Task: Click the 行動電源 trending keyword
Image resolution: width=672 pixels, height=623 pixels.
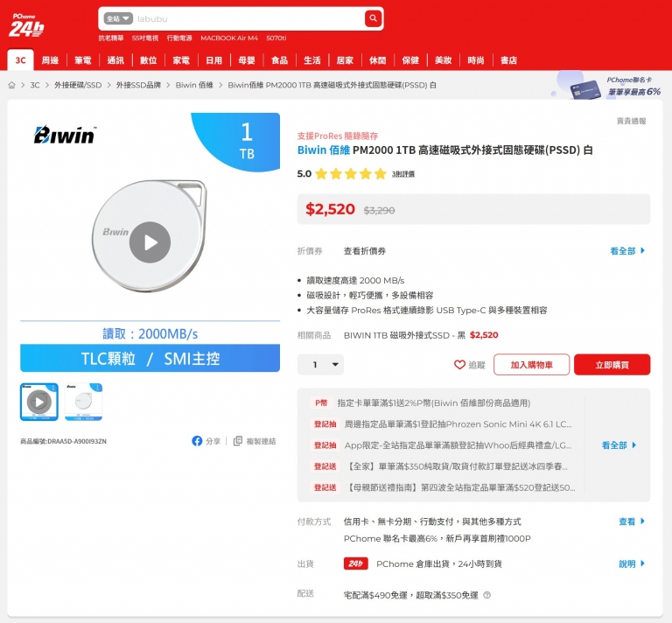Action: click(x=179, y=38)
